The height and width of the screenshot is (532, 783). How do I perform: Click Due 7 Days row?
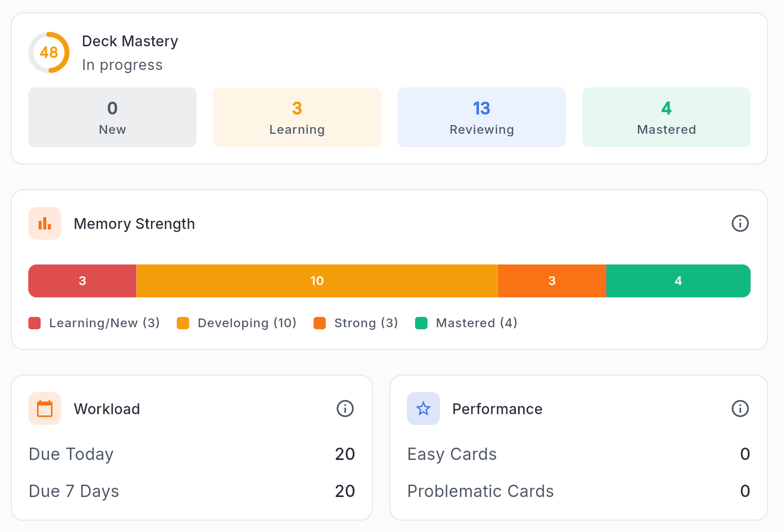pos(74,491)
